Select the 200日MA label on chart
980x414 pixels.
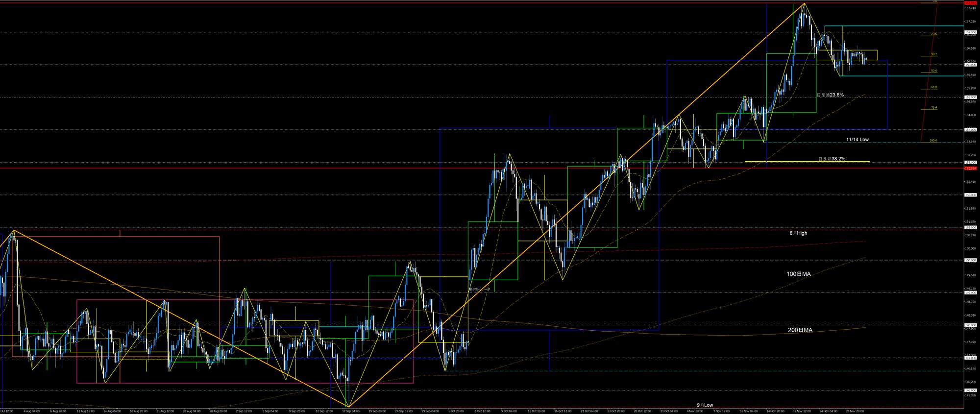(800, 330)
